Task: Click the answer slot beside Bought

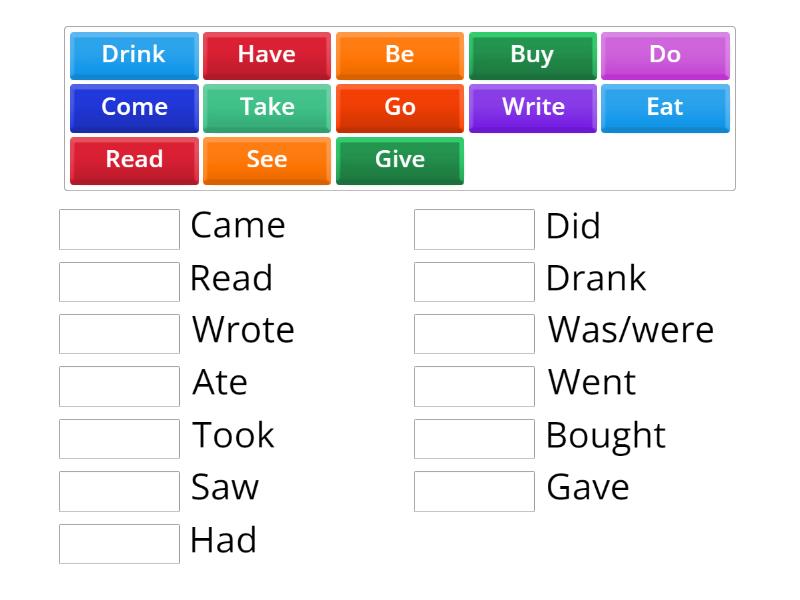Action: click(473, 438)
